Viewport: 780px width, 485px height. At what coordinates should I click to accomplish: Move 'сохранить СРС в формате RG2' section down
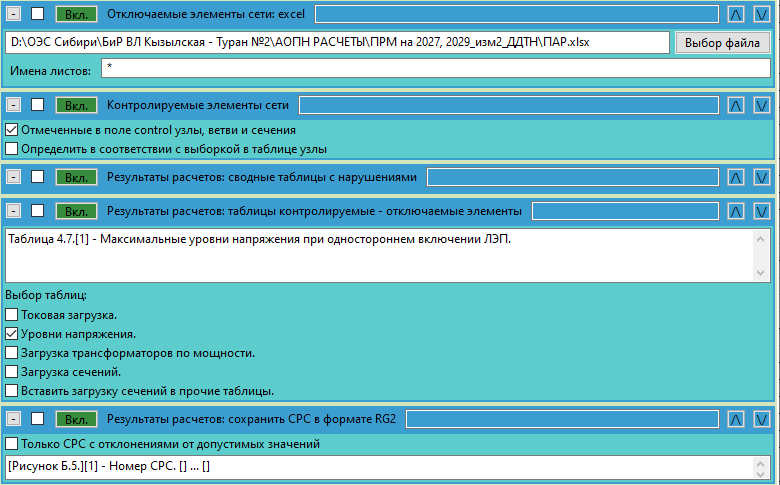(761, 419)
